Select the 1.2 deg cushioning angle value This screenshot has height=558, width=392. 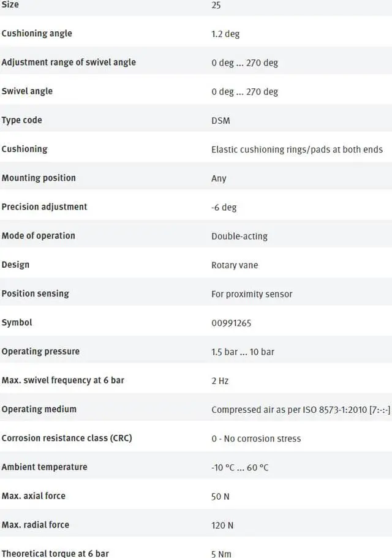225,34
